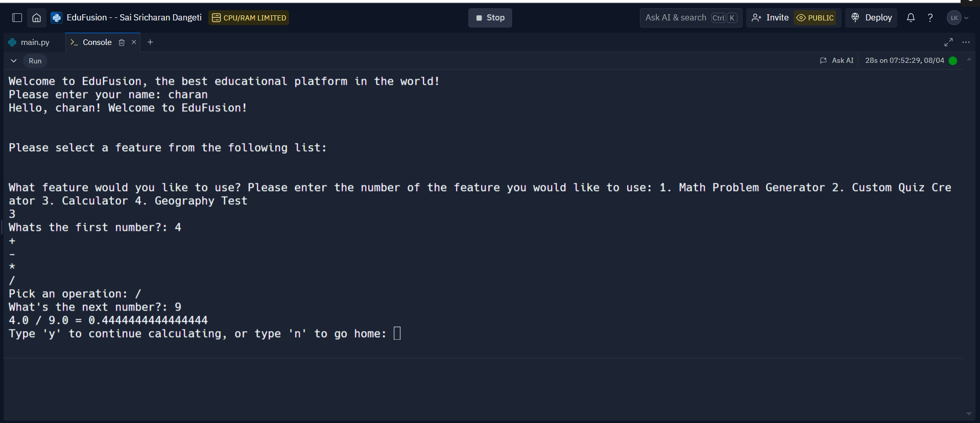The image size is (980, 423).
Task: Open the help question mark menu
Action: click(x=930, y=18)
